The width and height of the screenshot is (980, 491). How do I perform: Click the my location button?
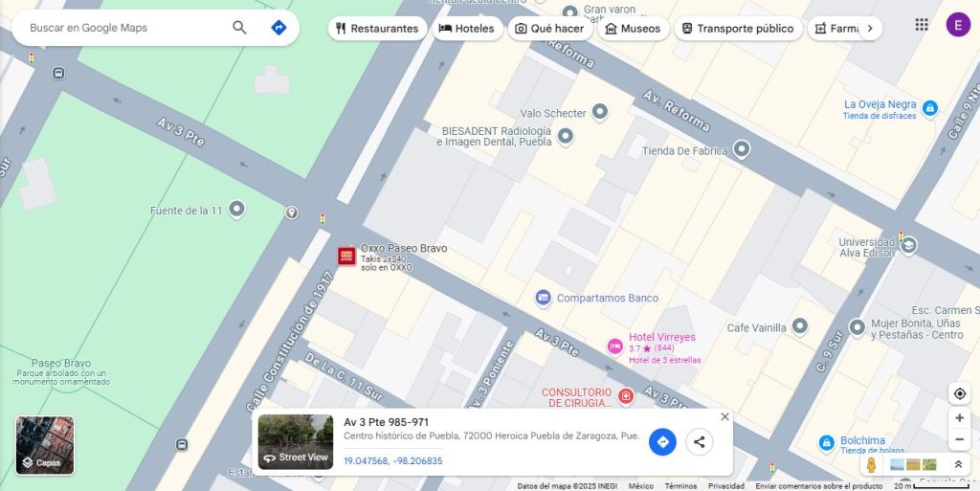pos(959,394)
